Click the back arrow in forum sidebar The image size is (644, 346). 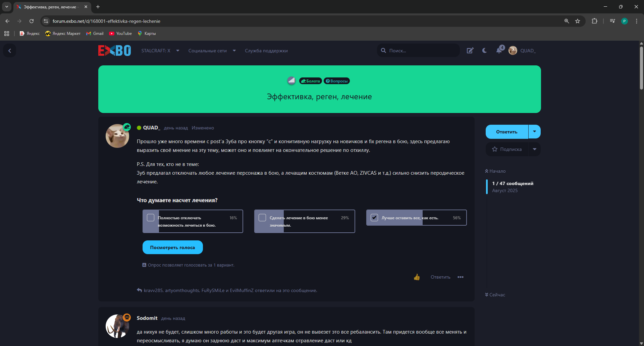click(10, 51)
